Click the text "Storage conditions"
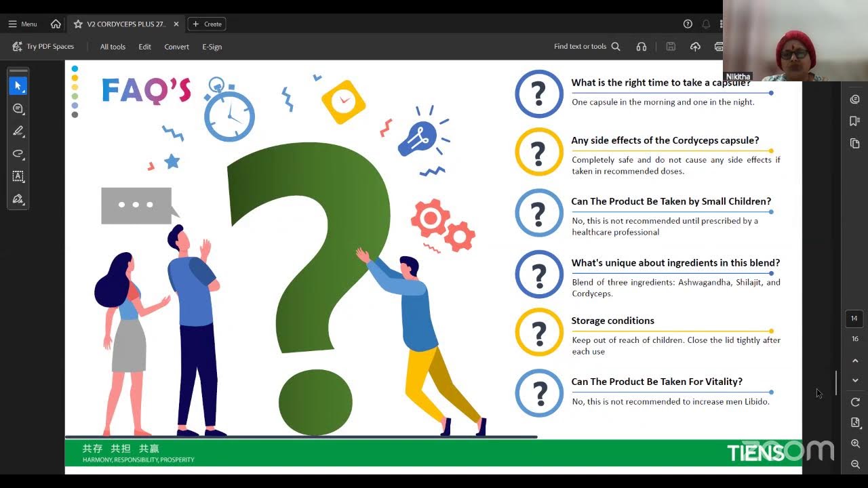Screen dimensions: 868x488 coord(612,321)
